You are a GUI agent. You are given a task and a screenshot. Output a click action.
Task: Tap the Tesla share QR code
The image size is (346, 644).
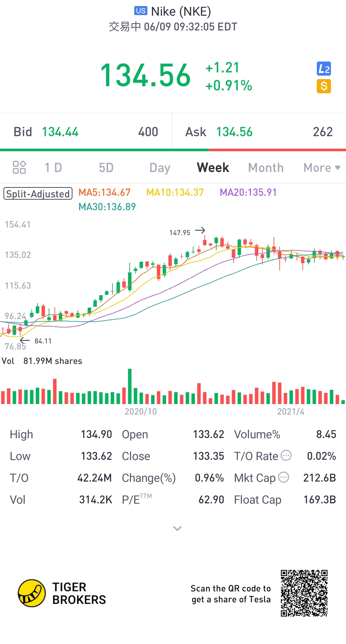[304, 593]
